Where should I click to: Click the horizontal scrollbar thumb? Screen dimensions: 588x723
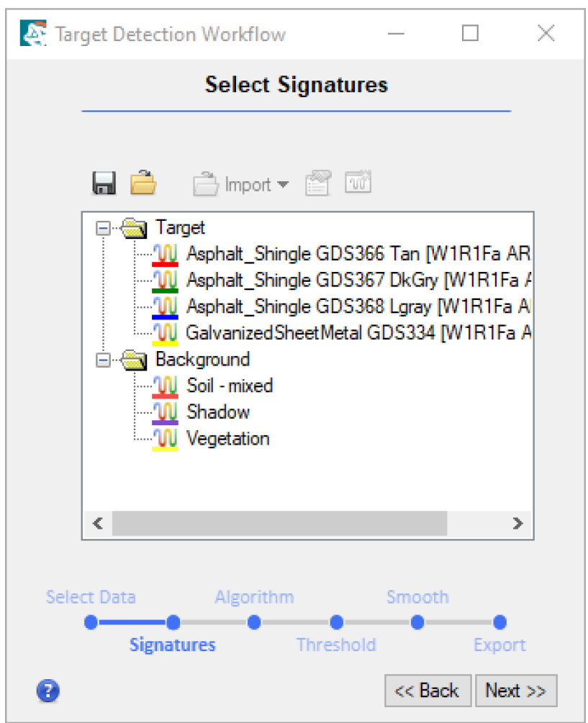(x=279, y=524)
